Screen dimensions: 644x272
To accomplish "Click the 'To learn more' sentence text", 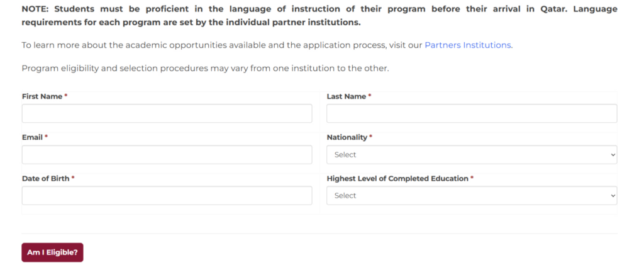I will pos(220,45).
